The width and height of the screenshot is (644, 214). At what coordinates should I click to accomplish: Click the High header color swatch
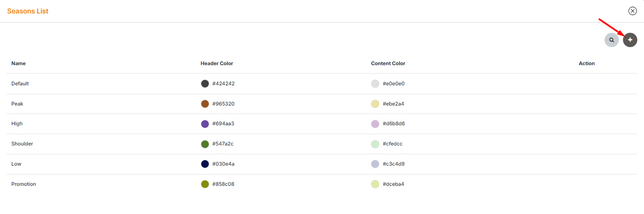coord(205,124)
